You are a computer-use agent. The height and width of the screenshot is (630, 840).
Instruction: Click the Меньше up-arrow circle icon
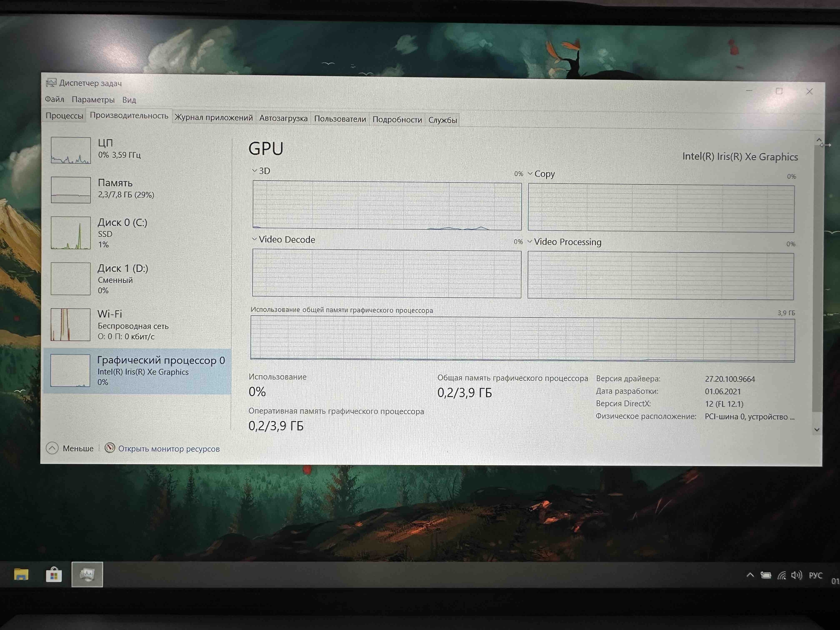52,449
